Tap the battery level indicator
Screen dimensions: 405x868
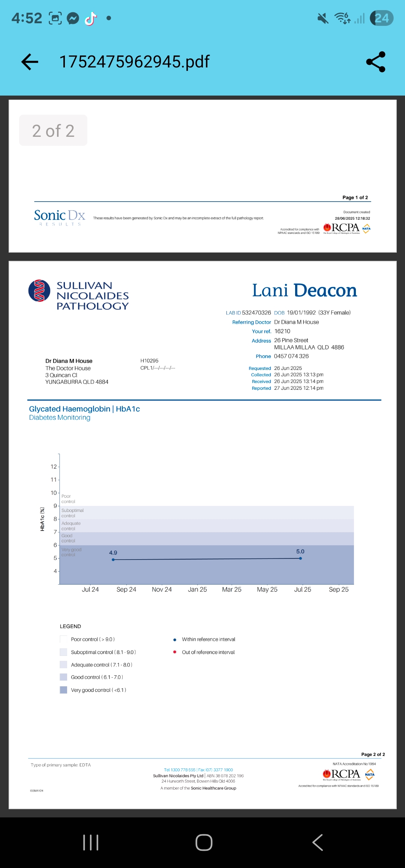[381, 18]
